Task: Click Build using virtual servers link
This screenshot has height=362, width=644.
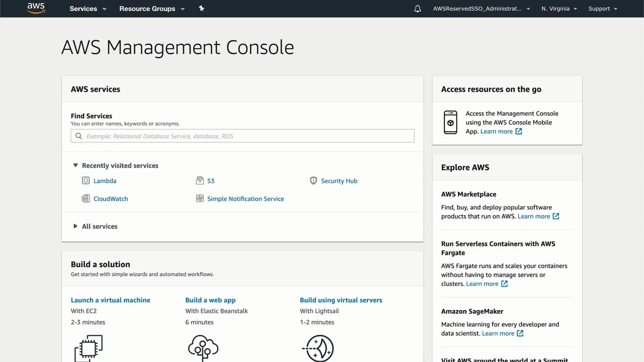Action: 341,300
